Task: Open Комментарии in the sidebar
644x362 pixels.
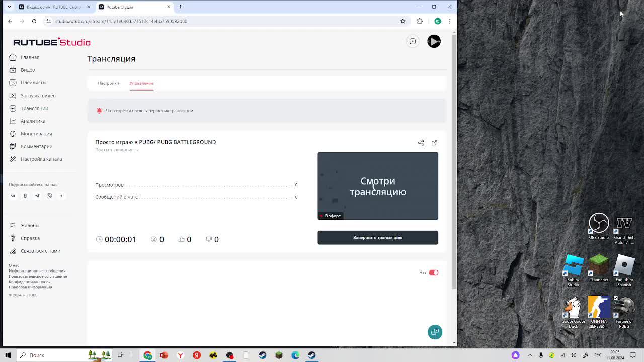Action: (x=31, y=146)
